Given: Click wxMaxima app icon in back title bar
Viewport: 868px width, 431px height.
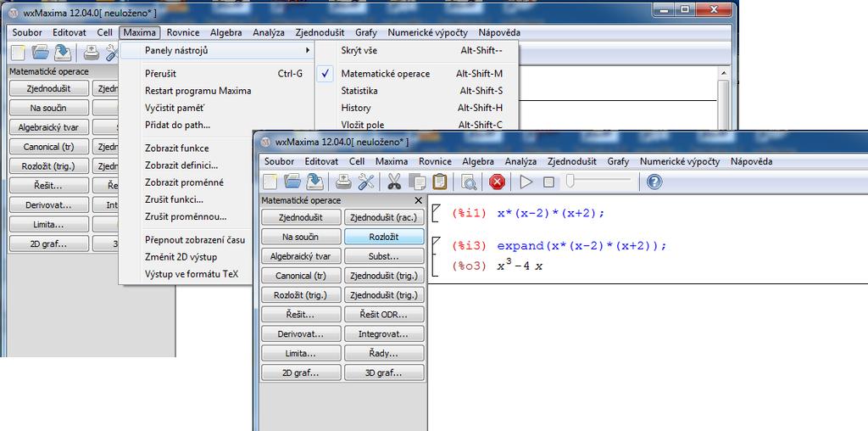Looking at the screenshot, I should (14, 13).
